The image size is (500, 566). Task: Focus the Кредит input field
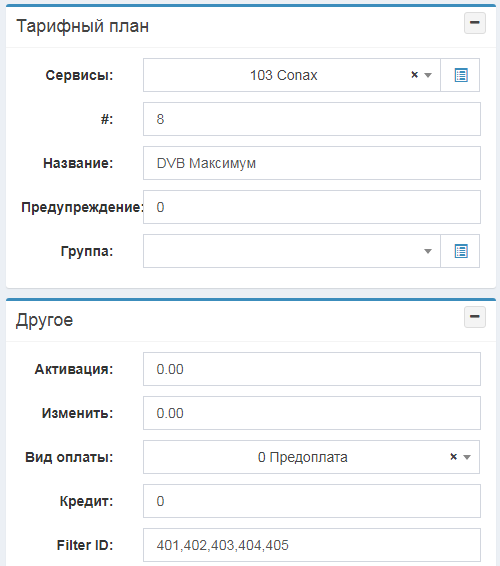(312, 501)
